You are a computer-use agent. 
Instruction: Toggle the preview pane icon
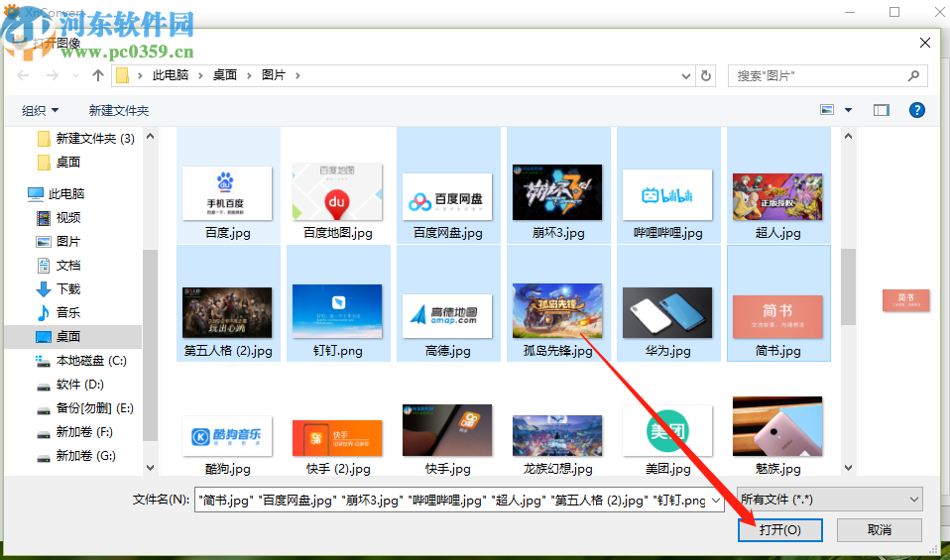coord(881,110)
